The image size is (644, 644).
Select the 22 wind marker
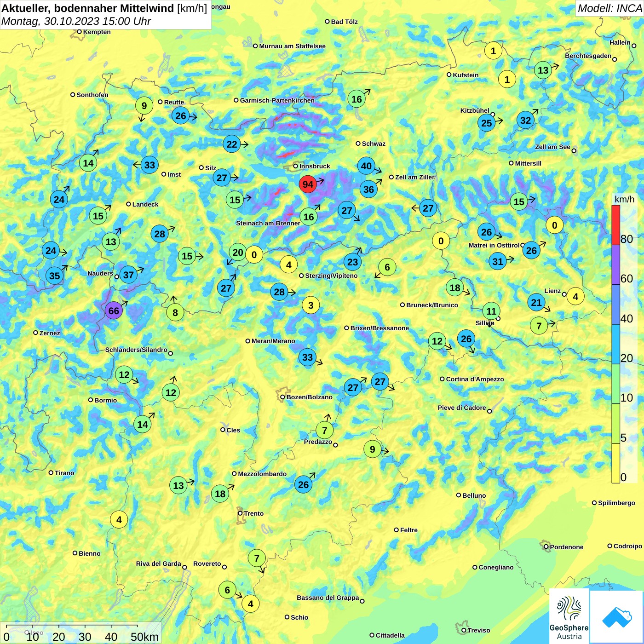[x=232, y=144]
